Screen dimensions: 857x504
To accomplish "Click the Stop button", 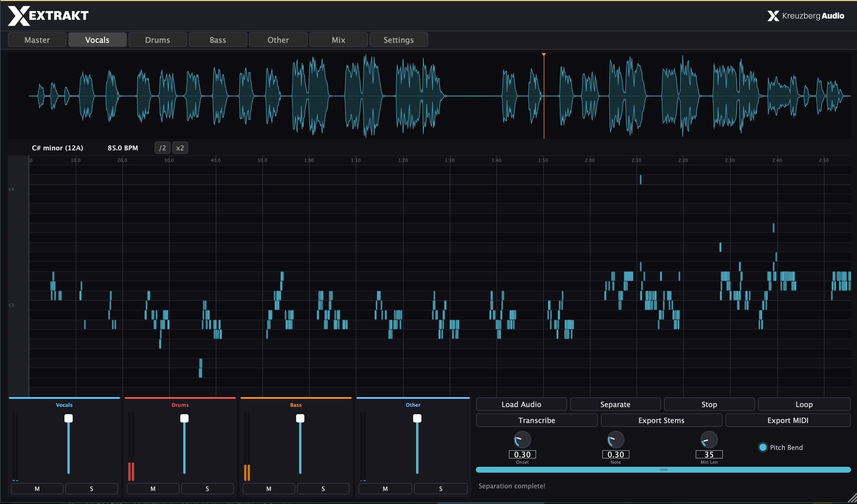I will (x=709, y=404).
